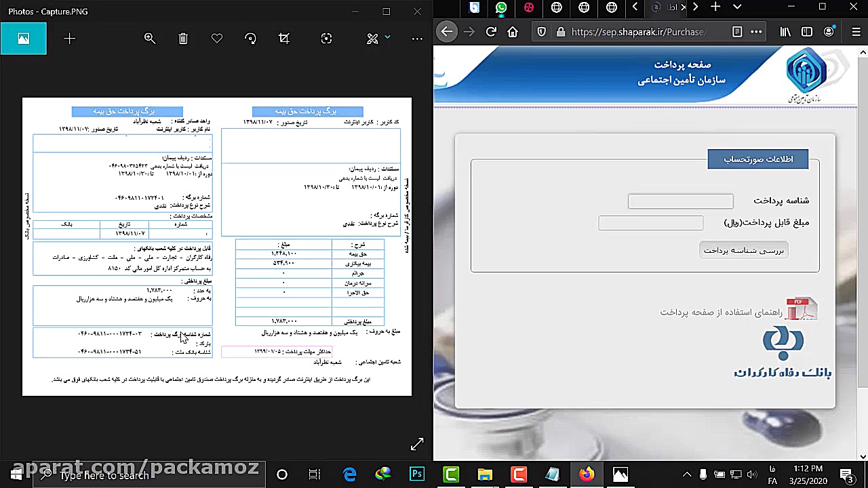Expand the Edit & Create dropdown arrow

pyautogui.click(x=387, y=37)
